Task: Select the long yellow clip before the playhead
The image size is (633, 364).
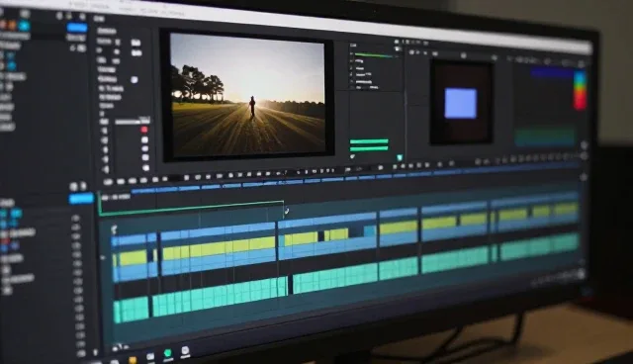Action: [220, 248]
